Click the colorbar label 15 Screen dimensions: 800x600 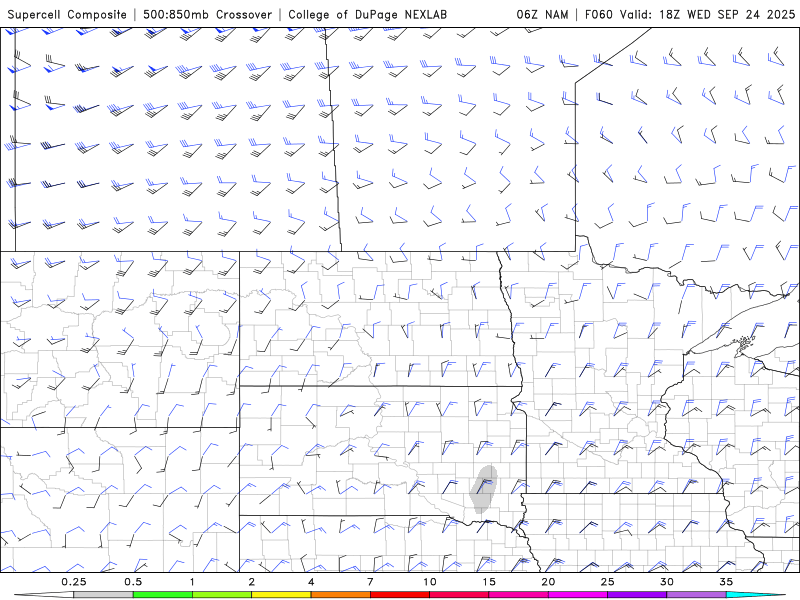pos(489,582)
